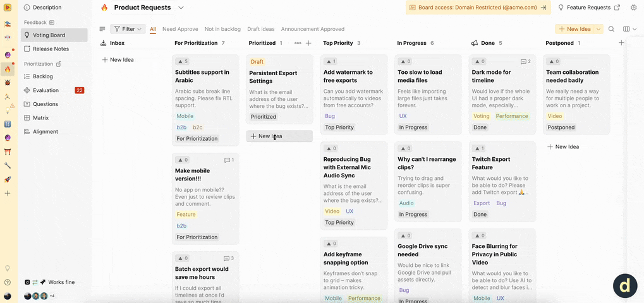Expand the Product Requests title dropdown

coord(181,8)
